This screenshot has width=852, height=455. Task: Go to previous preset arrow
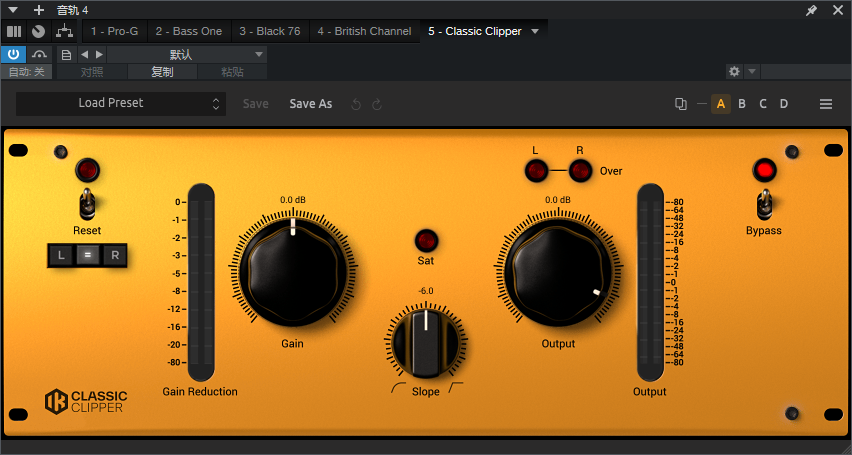[x=84, y=54]
